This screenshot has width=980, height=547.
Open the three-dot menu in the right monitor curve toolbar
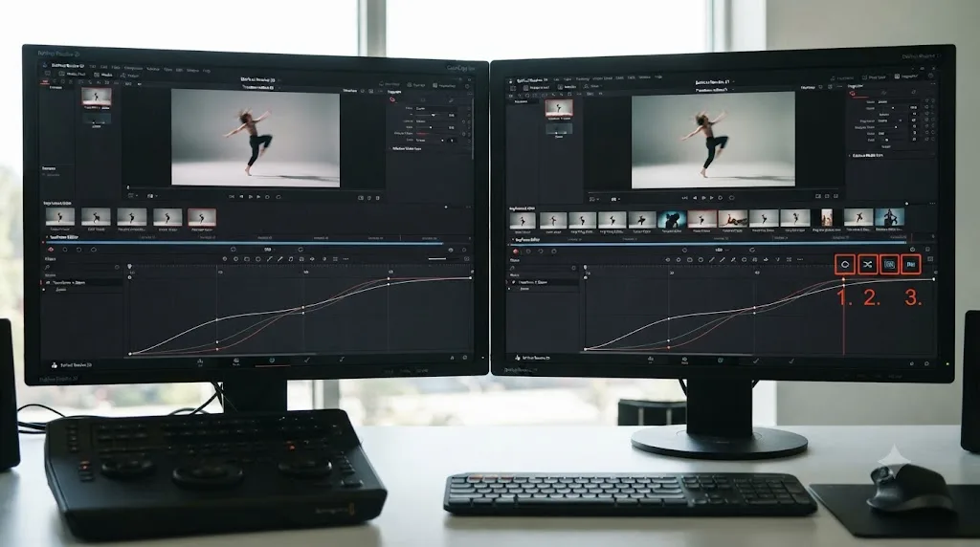click(800, 260)
